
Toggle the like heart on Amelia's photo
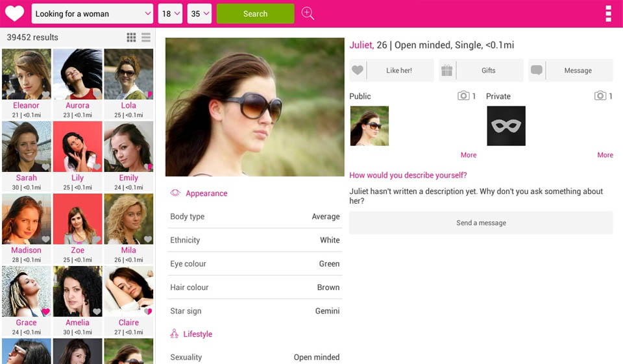point(97,312)
